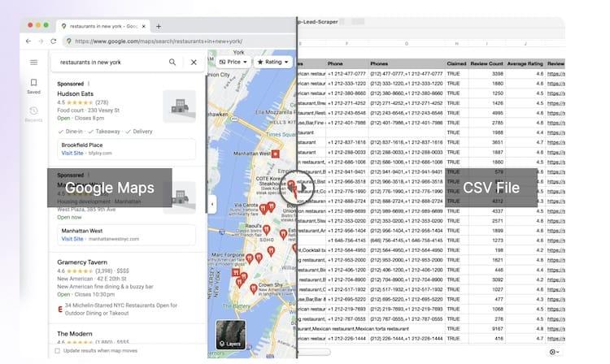Image resolution: width=610 pixels, height=364 pixels.
Task: Open the Google Maps hamburger menu
Action: click(34, 62)
